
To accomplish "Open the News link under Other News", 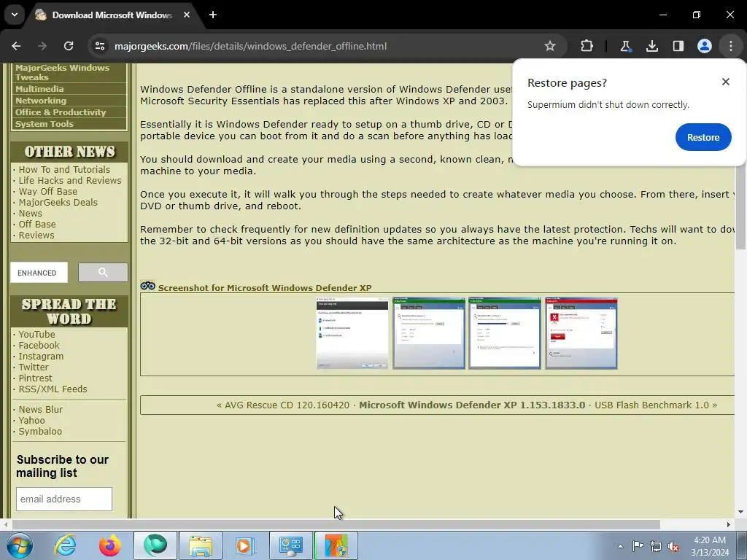I will (x=31, y=214).
